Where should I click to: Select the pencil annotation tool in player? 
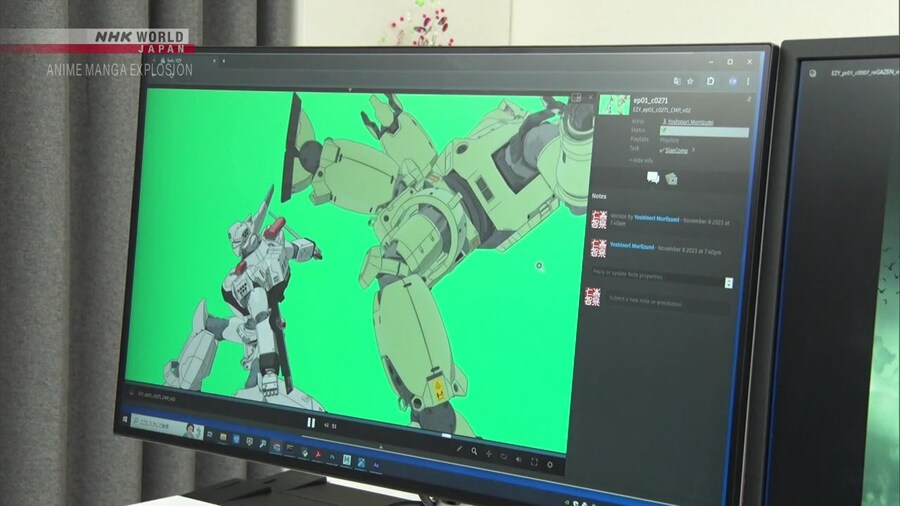pos(459,449)
